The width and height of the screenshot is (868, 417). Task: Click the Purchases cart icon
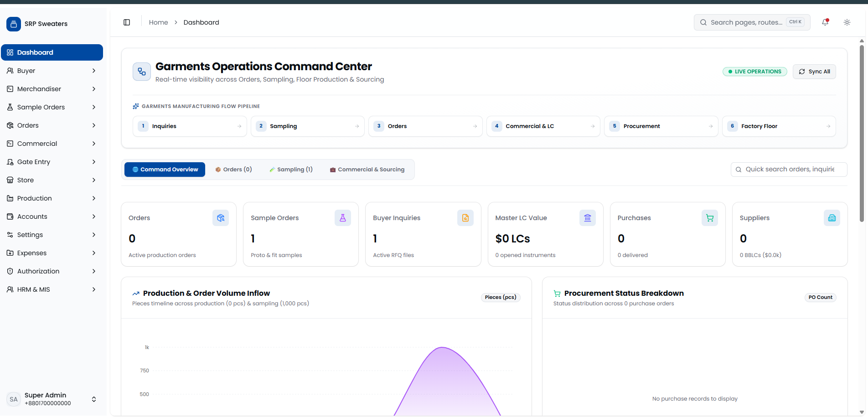pos(710,218)
